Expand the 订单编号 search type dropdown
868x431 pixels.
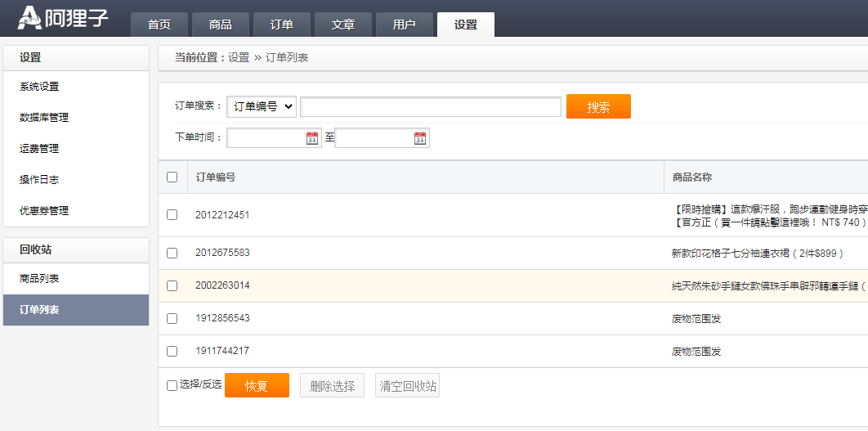[x=262, y=106]
